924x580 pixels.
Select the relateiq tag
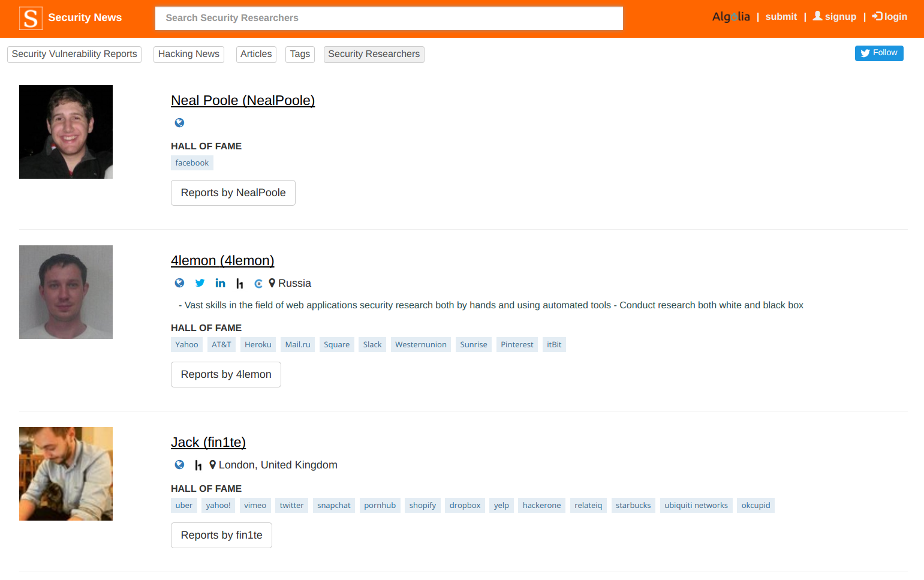(588, 506)
